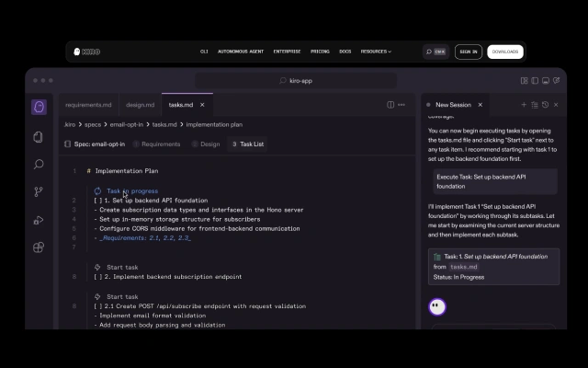
Task: Open the Kiro ghost panel in sidebar
Action: click(x=39, y=108)
